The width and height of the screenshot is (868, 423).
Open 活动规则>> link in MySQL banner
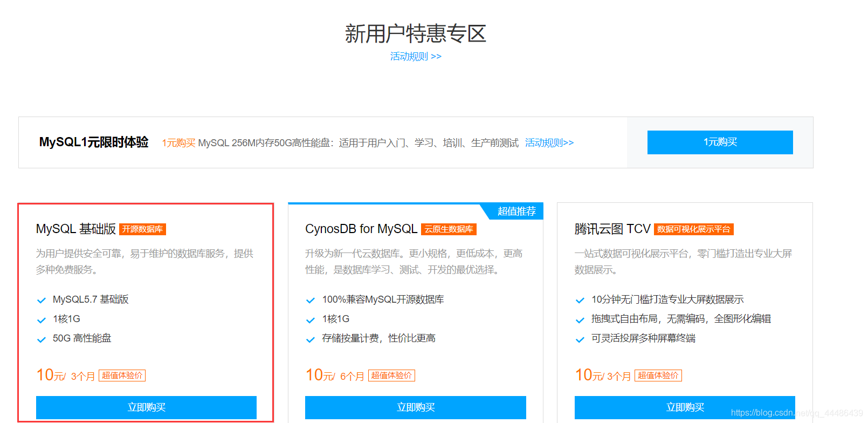pyautogui.click(x=549, y=142)
